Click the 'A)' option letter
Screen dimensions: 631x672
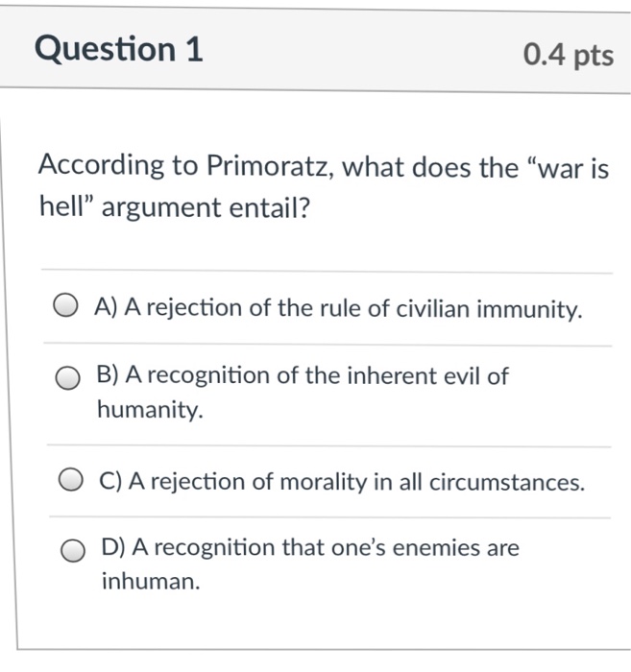coord(106,307)
